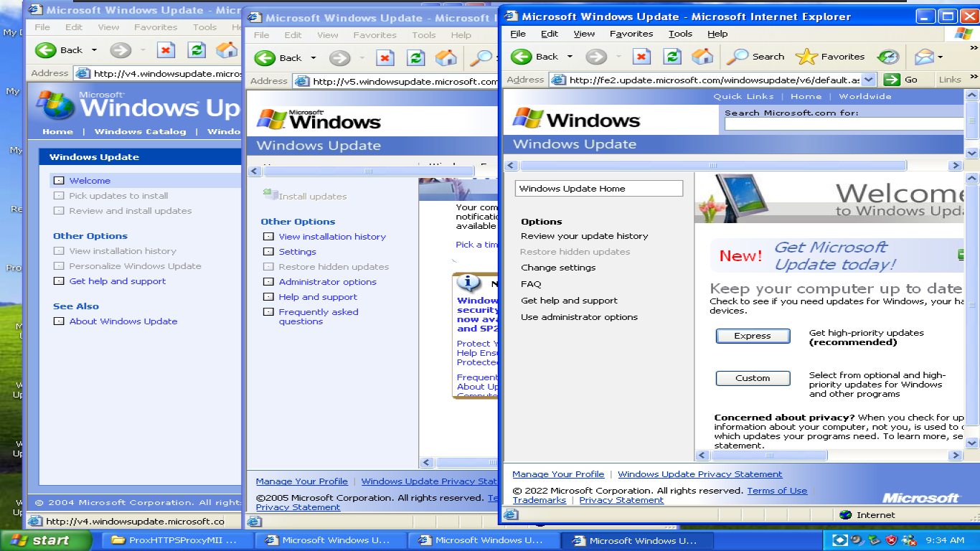980x551 pixels.
Task: Open the Favorites menu in front window
Action: [631, 34]
